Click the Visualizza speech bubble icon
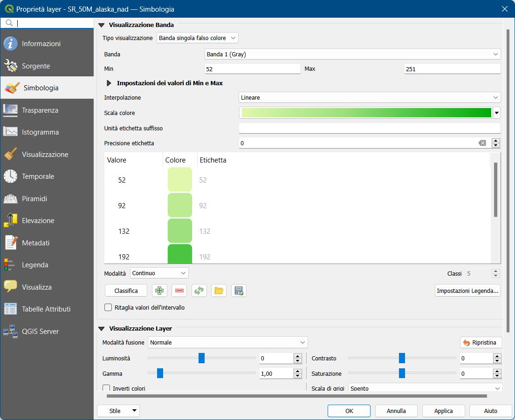The width and height of the screenshot is (515, 420). (11, 286)
